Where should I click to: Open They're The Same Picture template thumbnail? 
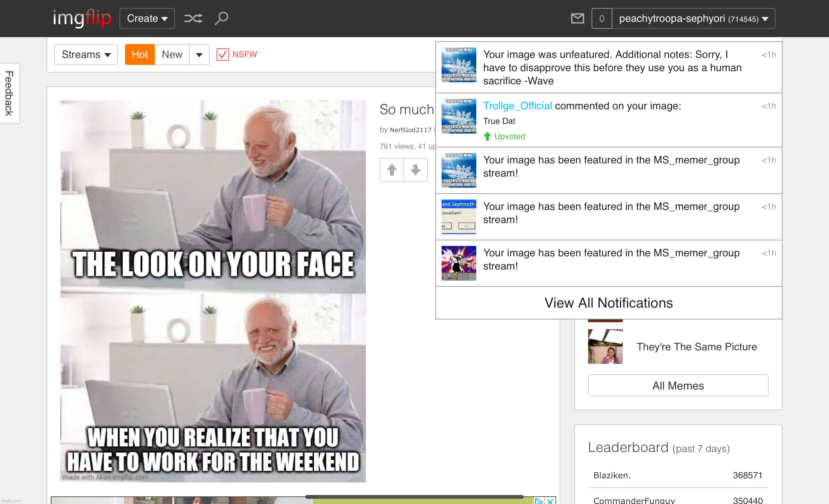pyautogui.click(x=605, y=346)
